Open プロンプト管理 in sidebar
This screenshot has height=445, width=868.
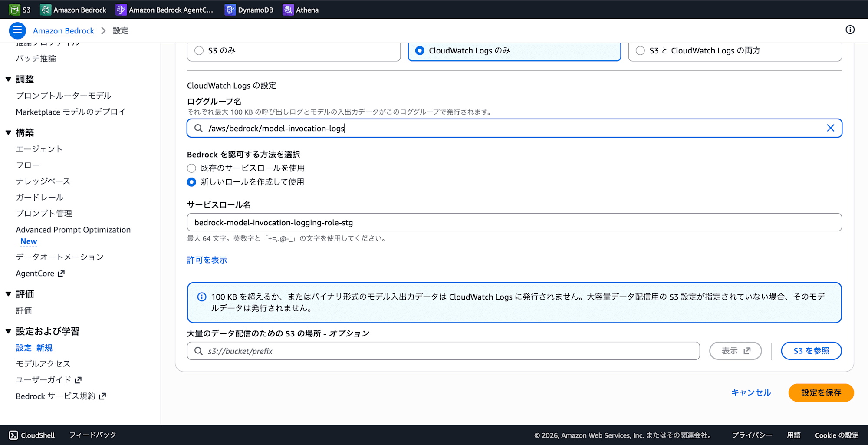(x=44, y=213)
